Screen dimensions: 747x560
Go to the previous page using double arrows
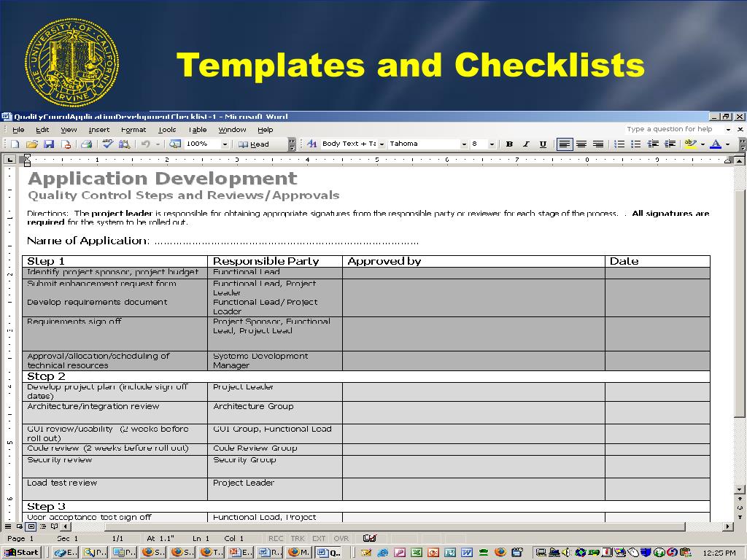click(x=740, y=499)
